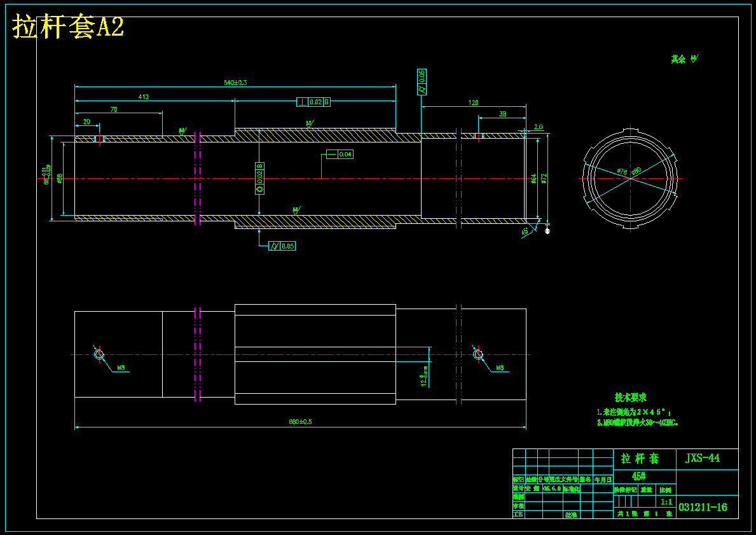Click the 批准 cell in title block
The height and width of the screenshot is (535, 756).
click(571, 515)
